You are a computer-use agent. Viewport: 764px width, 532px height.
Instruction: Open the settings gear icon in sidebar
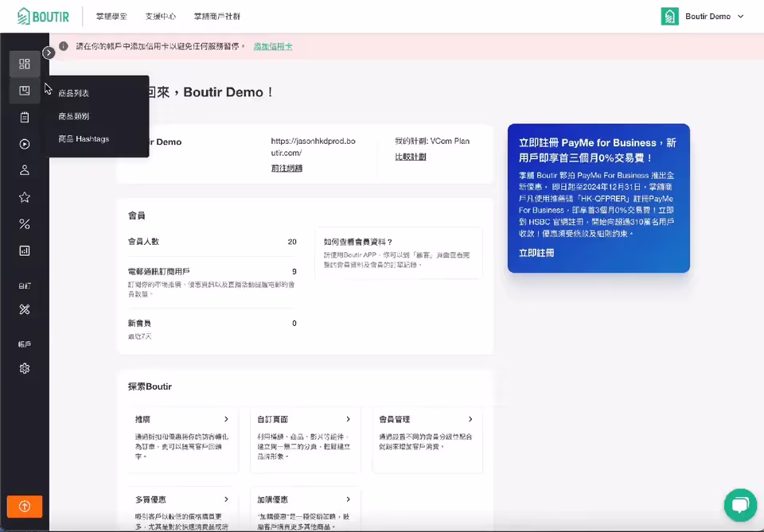point(25,368)
